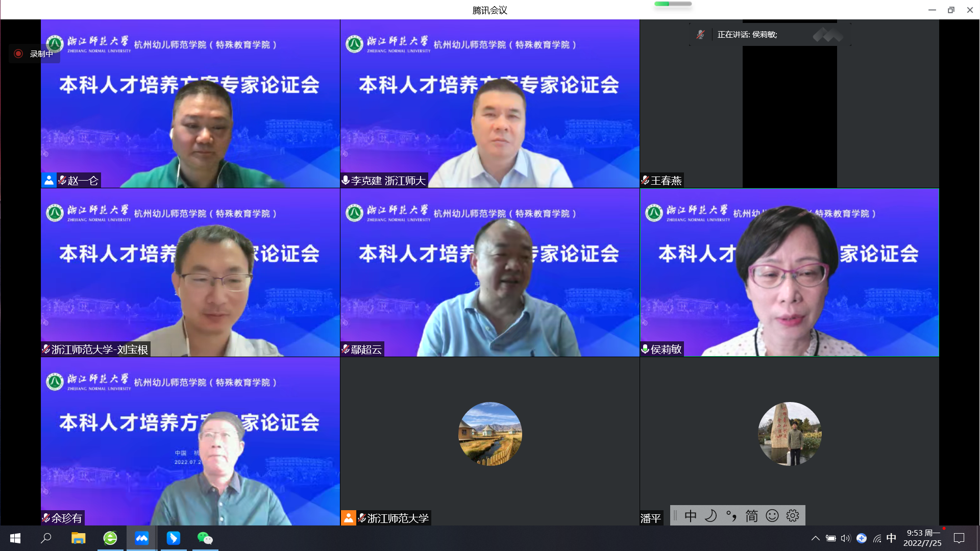980x551 pixels.
Task: Open IME settings gear
Action: (793, 516)
